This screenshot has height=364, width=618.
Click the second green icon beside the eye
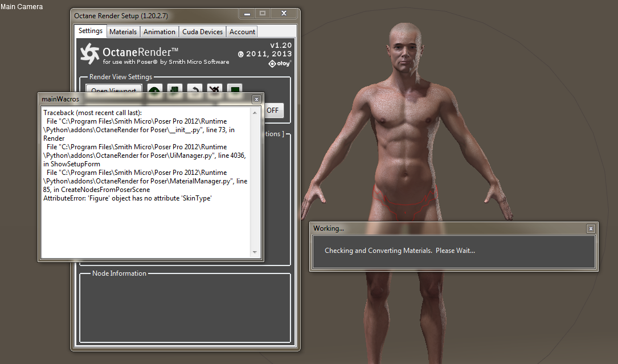tap(175, 89)
